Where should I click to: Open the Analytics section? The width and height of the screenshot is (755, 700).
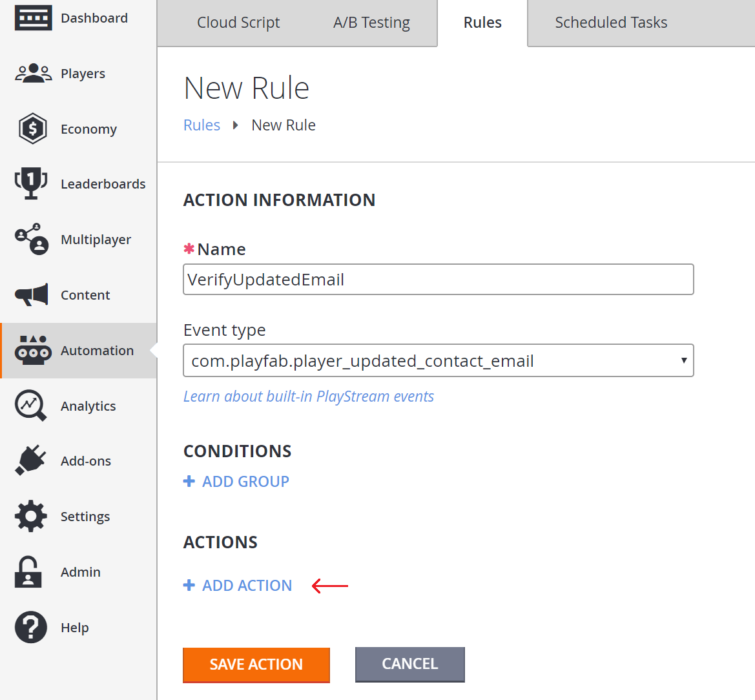click(x=30, y=406)
